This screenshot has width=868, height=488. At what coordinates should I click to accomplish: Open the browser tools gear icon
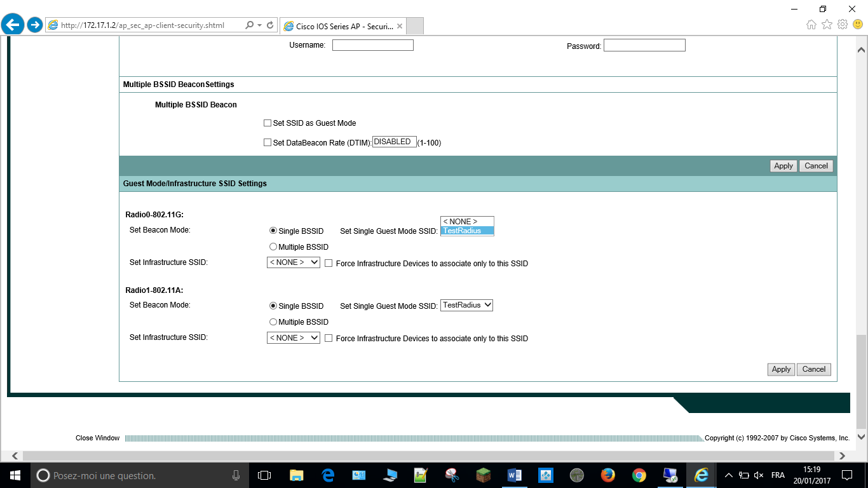coord(843,25)
